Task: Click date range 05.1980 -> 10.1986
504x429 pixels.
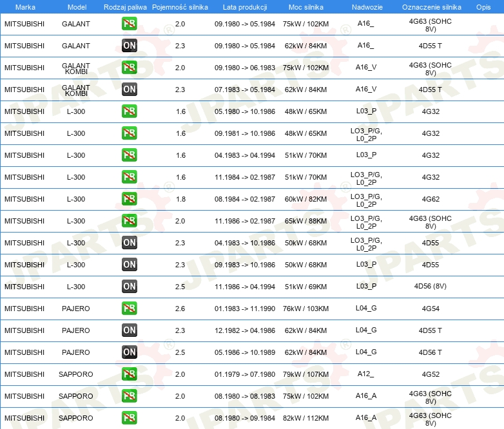Action: tap(245, 111)
